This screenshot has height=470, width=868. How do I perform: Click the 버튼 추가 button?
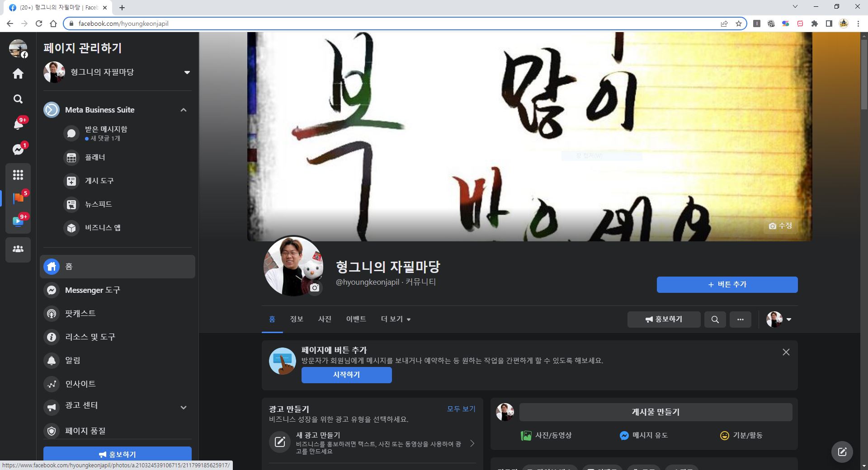pyautogui.click(x=727, y=285)
